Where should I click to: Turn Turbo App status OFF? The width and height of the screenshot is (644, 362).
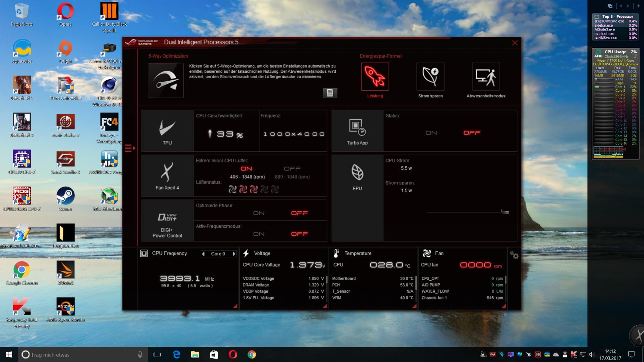(x=472, y=133)
